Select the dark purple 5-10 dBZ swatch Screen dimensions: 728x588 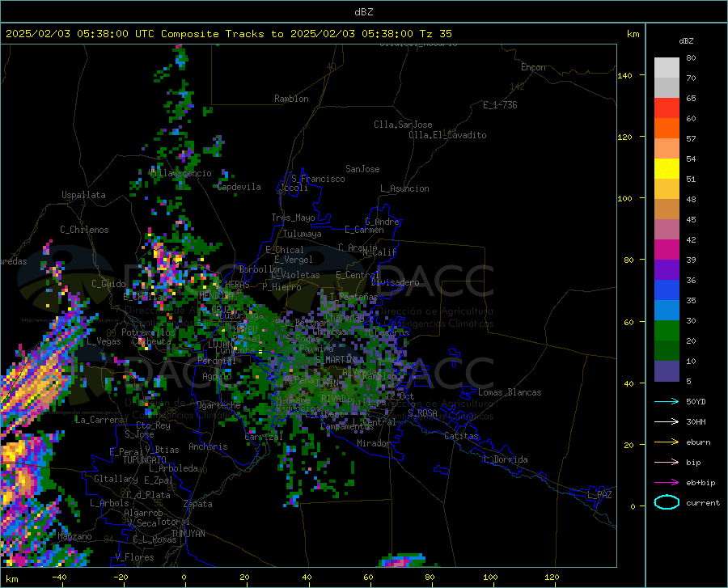[x=667, y=371]
